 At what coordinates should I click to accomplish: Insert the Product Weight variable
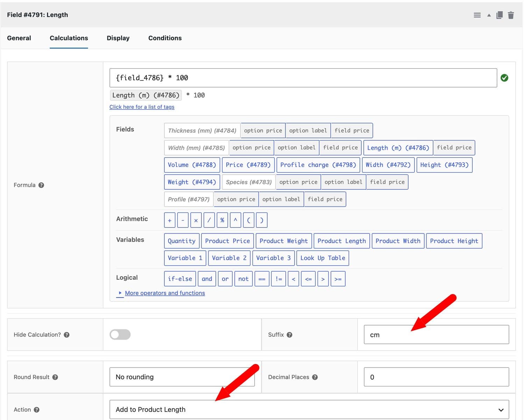[284, 241]
